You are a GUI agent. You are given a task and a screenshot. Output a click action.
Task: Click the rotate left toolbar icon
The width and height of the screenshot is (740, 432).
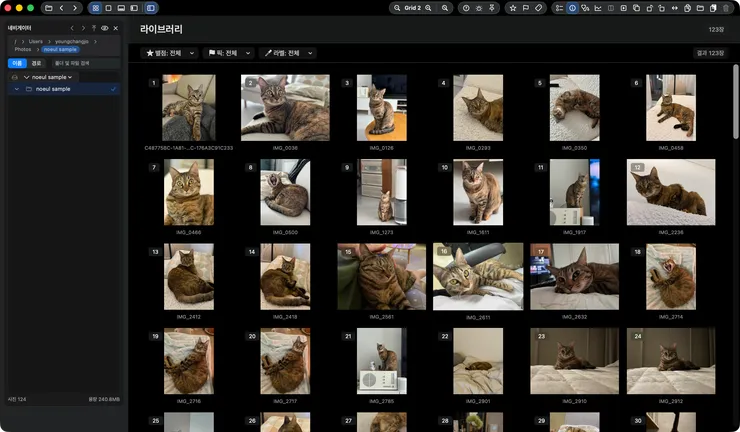649,8
